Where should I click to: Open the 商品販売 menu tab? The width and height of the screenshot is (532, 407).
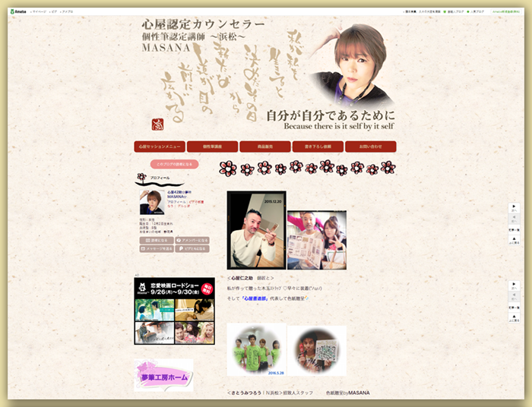point(265,147)
